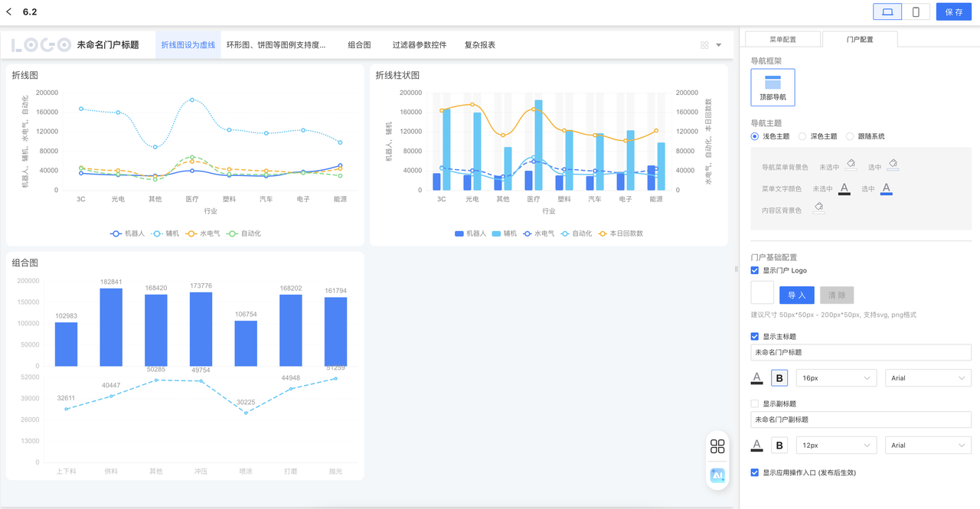
Task: Switch to mobile preview mode
Action: (916, 12)
